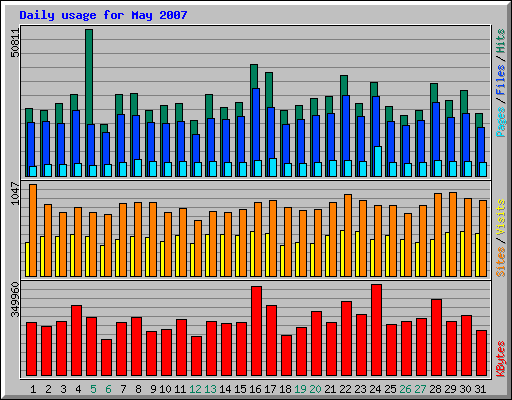Select day label 17 on the x-axis

pos(270,389)
